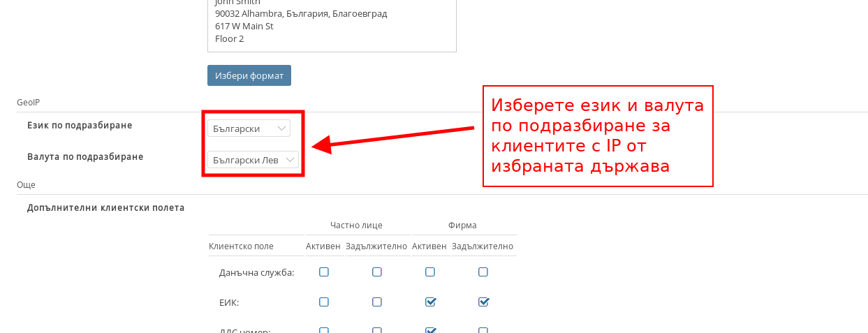Check Данъчна служба Задължително for Фирма
The height and width of the screenshot is (333, 868).
483,272
